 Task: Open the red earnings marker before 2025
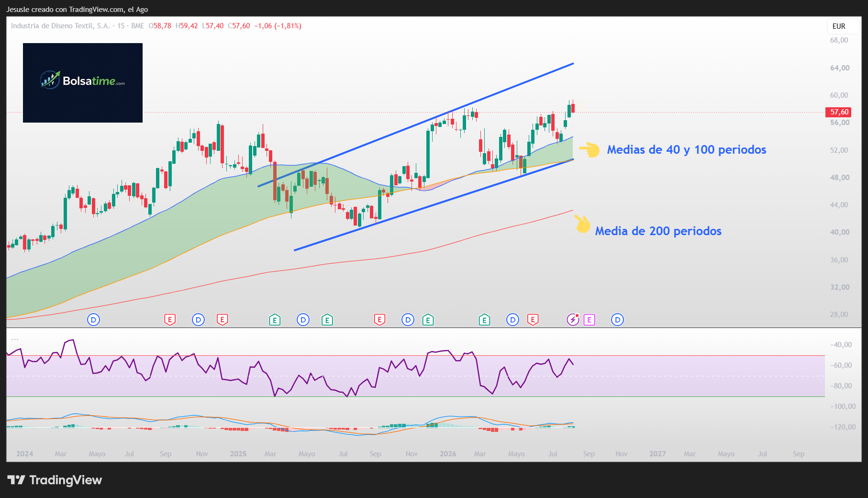click(x=222, y=320)
